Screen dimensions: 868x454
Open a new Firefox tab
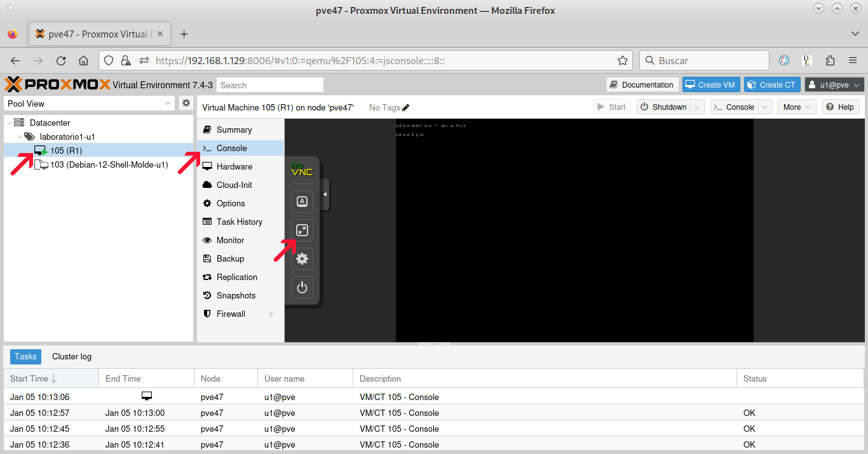click(x=184, y=34)
